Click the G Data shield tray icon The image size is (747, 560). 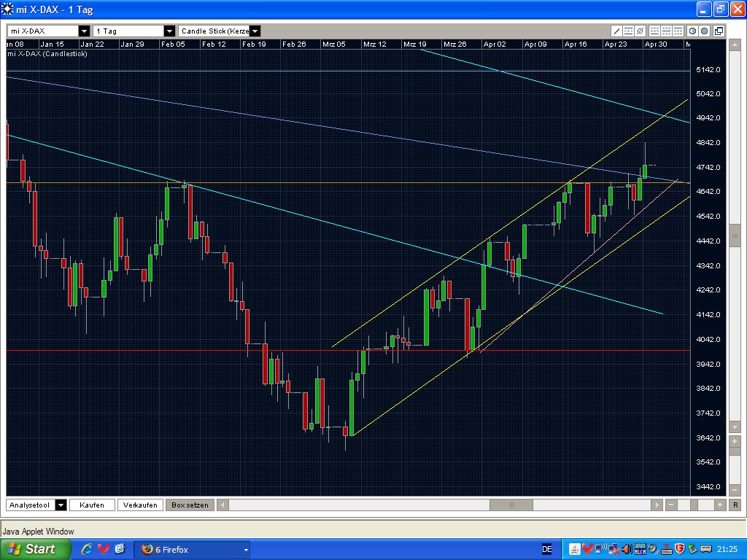tap(679, 549)
